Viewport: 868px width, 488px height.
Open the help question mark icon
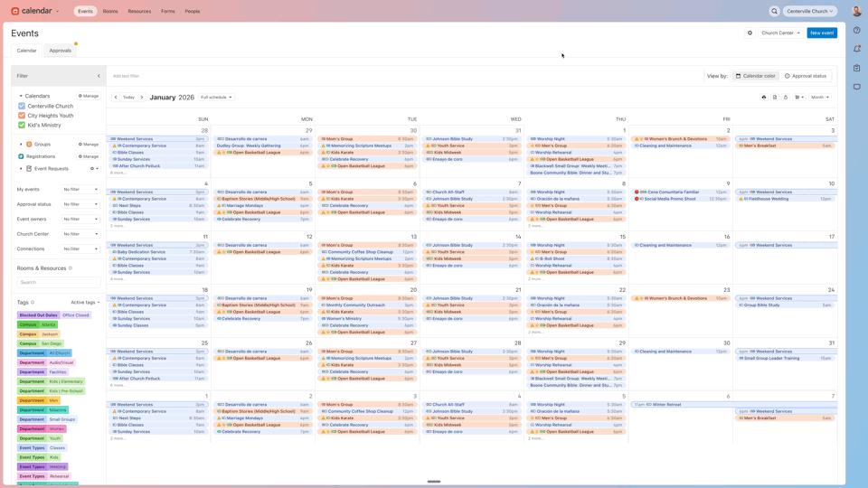click(857, 30)
